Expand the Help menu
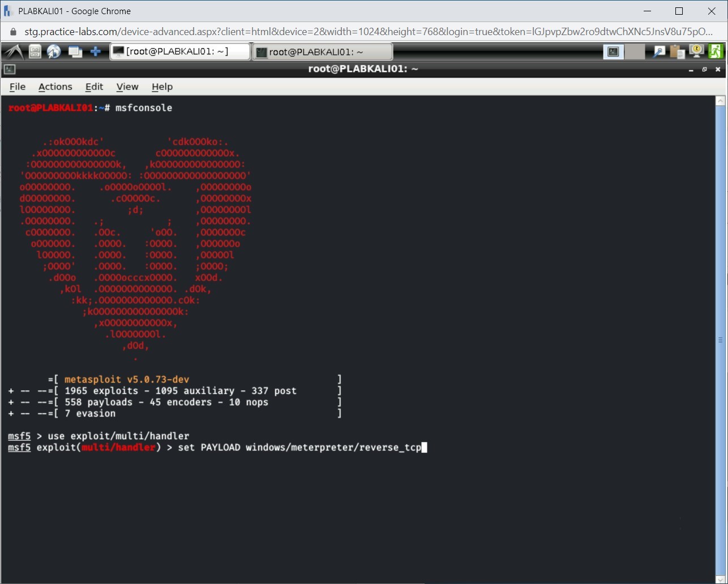This screenshot has width=728, height=584. tap(162, 87)
